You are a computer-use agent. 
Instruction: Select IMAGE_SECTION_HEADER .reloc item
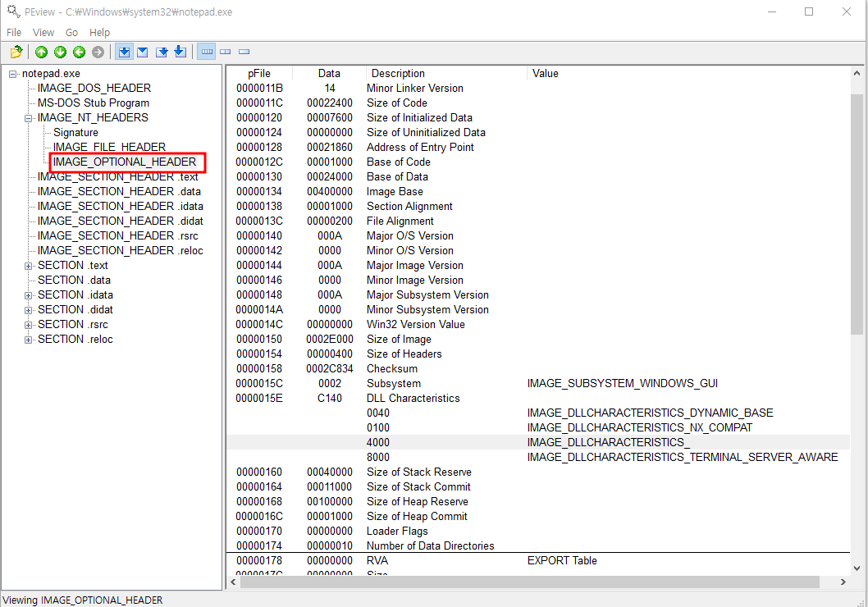point(120,250)
